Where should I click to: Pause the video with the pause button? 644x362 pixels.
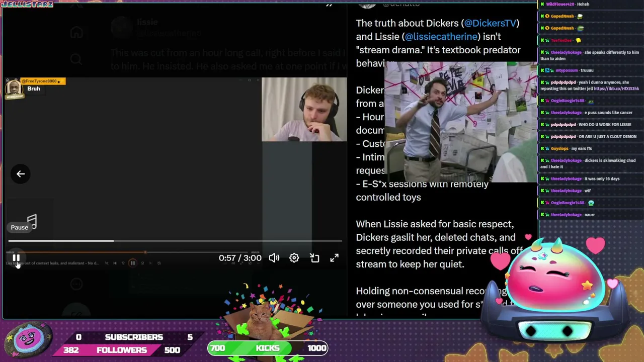pyautogui.click(x=16, y=258)
